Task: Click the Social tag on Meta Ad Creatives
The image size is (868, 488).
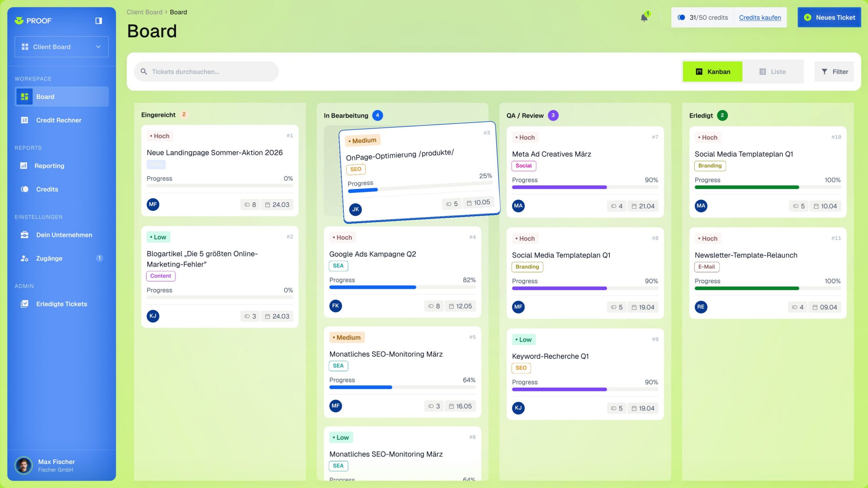Action: pyautogui.click(x=524, y=166)
